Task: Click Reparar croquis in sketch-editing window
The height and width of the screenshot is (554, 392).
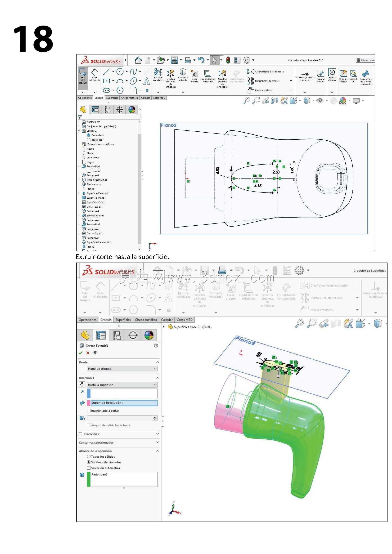Action: coord(320,76)
